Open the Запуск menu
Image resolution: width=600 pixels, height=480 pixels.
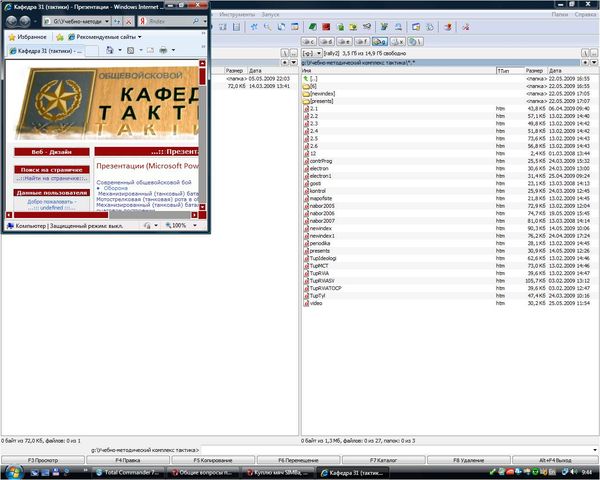pos(270,14)
